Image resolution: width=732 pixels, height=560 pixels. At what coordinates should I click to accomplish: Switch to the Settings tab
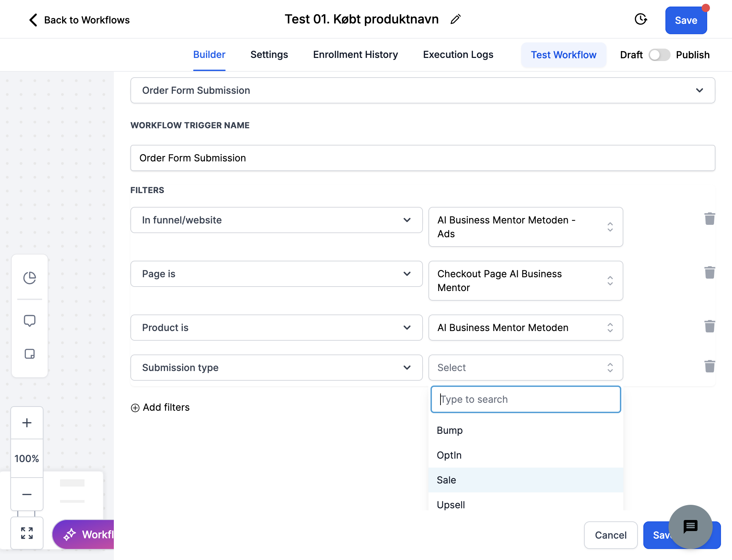click(x=269, y=54)
